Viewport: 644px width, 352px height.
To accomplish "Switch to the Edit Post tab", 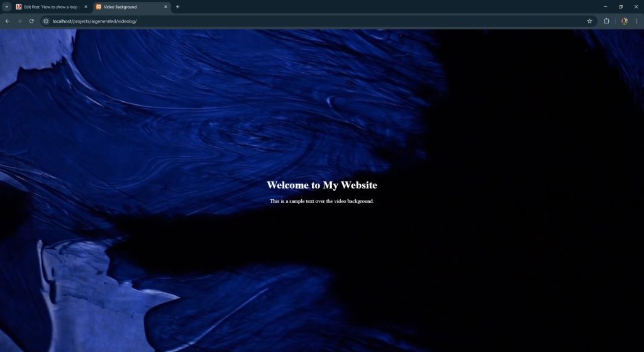I will coord(50,7).
